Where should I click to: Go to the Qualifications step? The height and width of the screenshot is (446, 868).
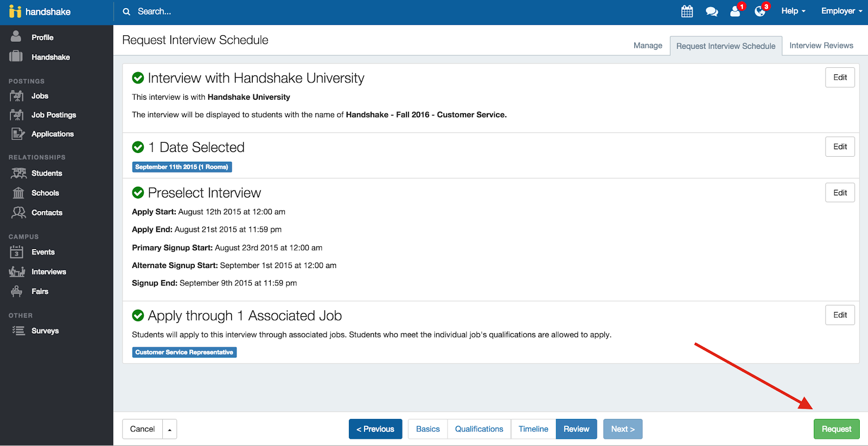(479, 429)
